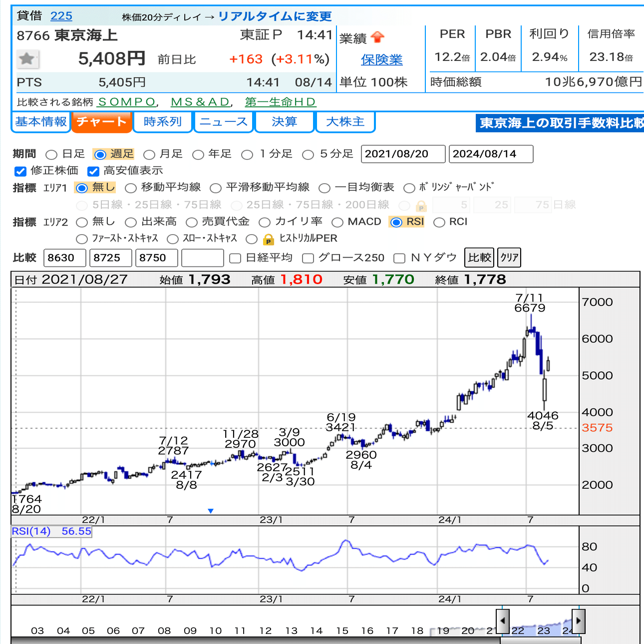The image size is (644, 644).
Task: Select カイリ率 indicator radio
Action: pyautogui.click(x=265, y=222)
